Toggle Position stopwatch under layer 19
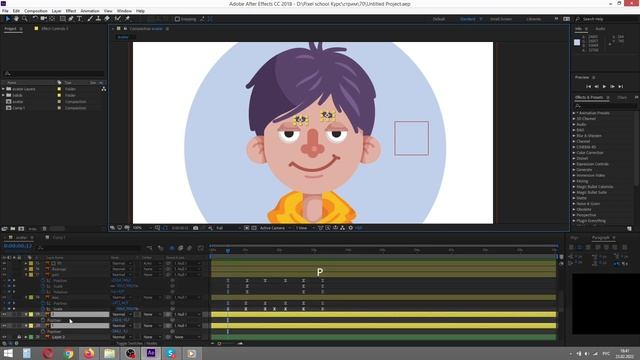 [x=43, y=320]
